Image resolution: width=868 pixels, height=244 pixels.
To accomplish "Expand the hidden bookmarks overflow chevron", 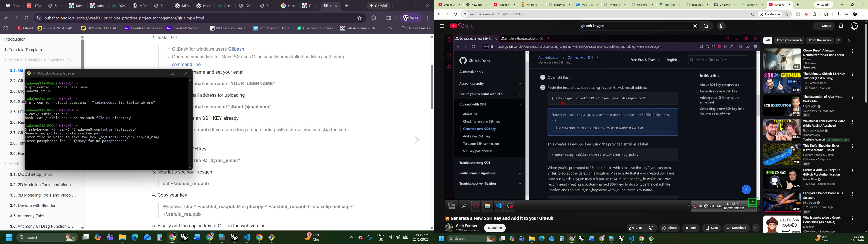I will click(391, 28).
